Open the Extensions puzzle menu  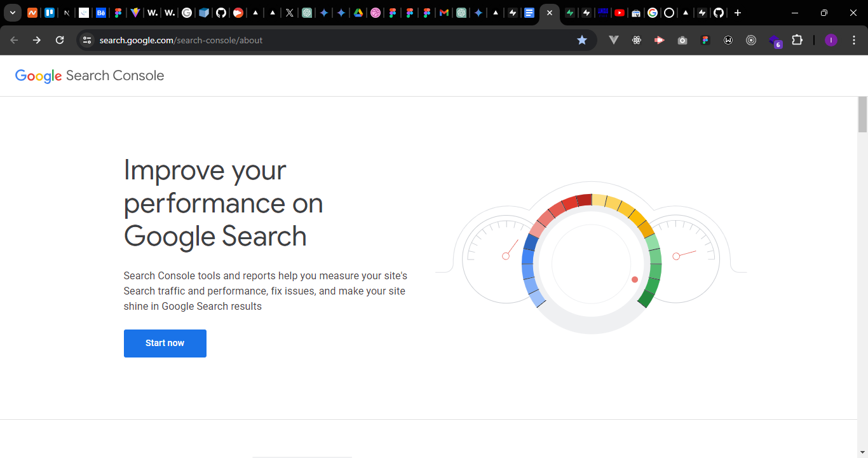pyautogui.click(x=797, y=40)
